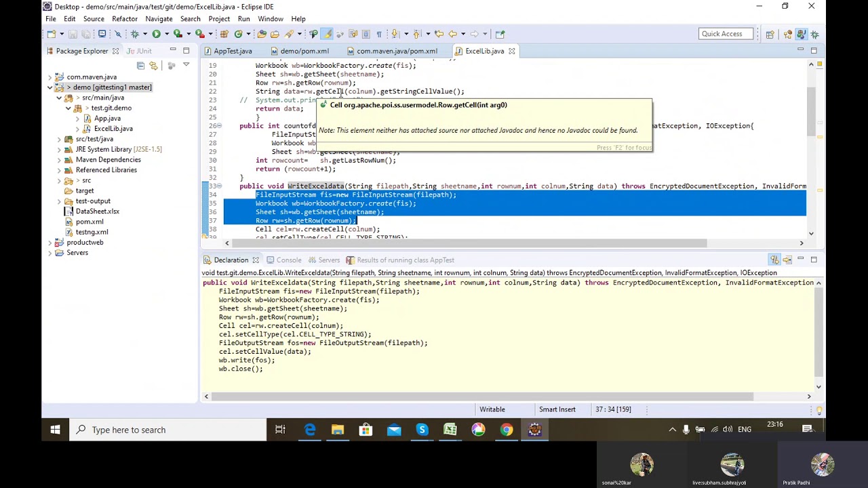This screenshot has height=488, width=868.
Task: Toggle Link with Editor in Package Explorer
Action: tap(154, 66)
